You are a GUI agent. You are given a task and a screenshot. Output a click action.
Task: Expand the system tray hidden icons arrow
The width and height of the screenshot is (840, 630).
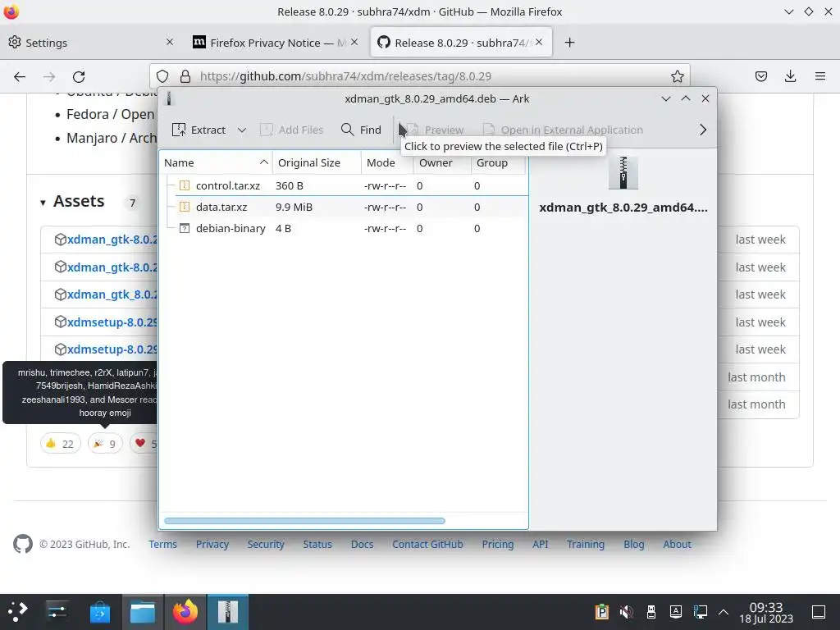pyautogui.click(x=724, y=611)
